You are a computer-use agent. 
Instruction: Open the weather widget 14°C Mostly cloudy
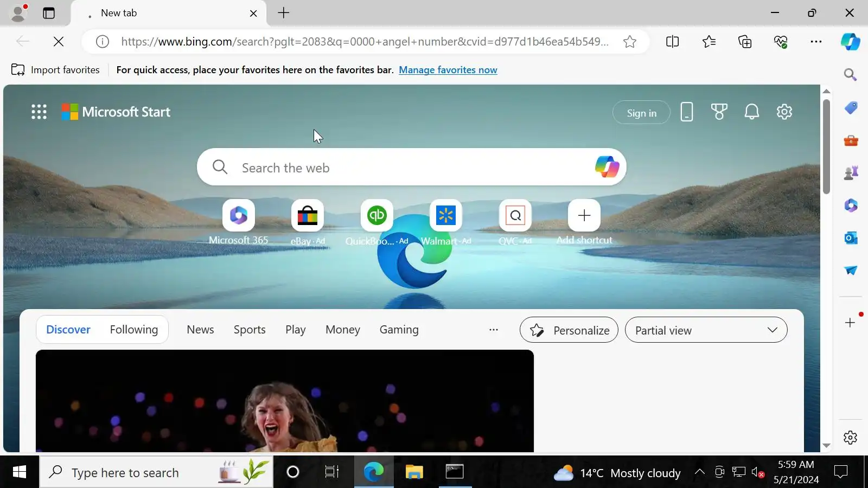point(617,473)
